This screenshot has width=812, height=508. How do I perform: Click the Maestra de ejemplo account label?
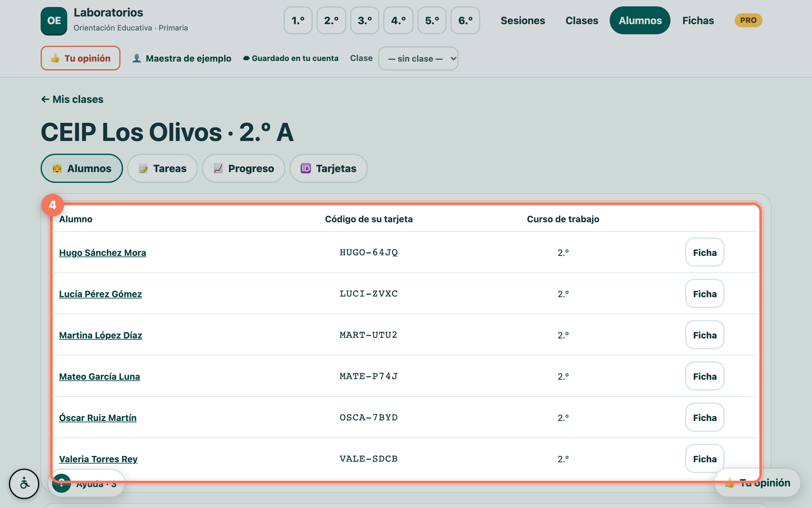pyautogui.click(x=188, y=58)
